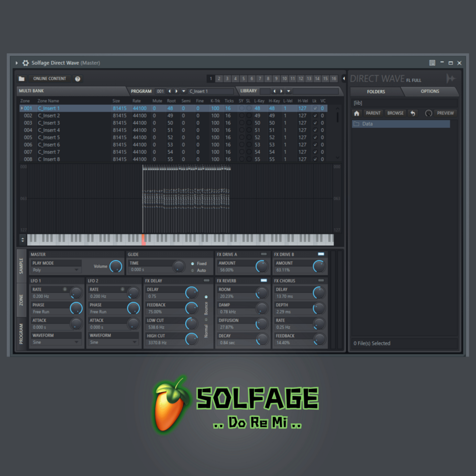Select program slot 10

click(285, 79)
